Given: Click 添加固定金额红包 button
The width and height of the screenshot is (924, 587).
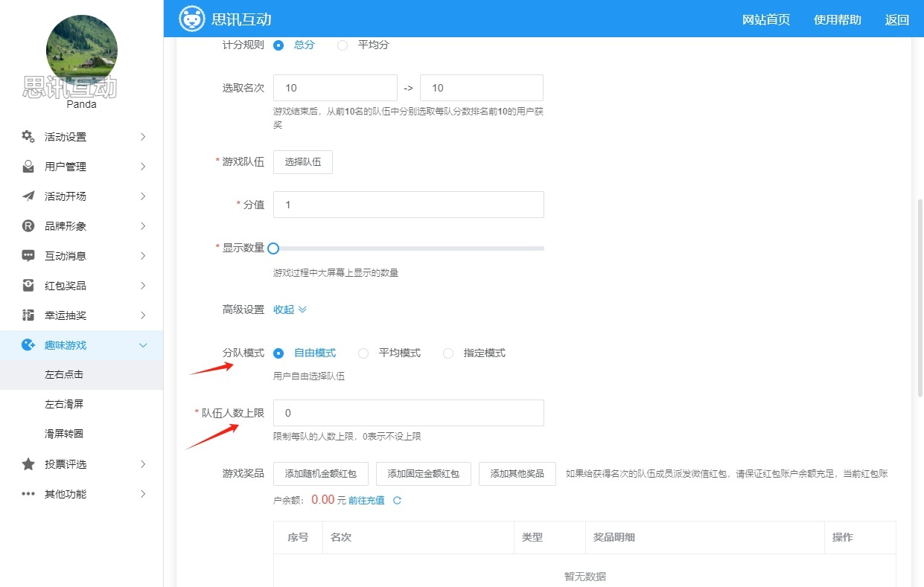Looking at the screenshot, I should [x=424, y=473].
